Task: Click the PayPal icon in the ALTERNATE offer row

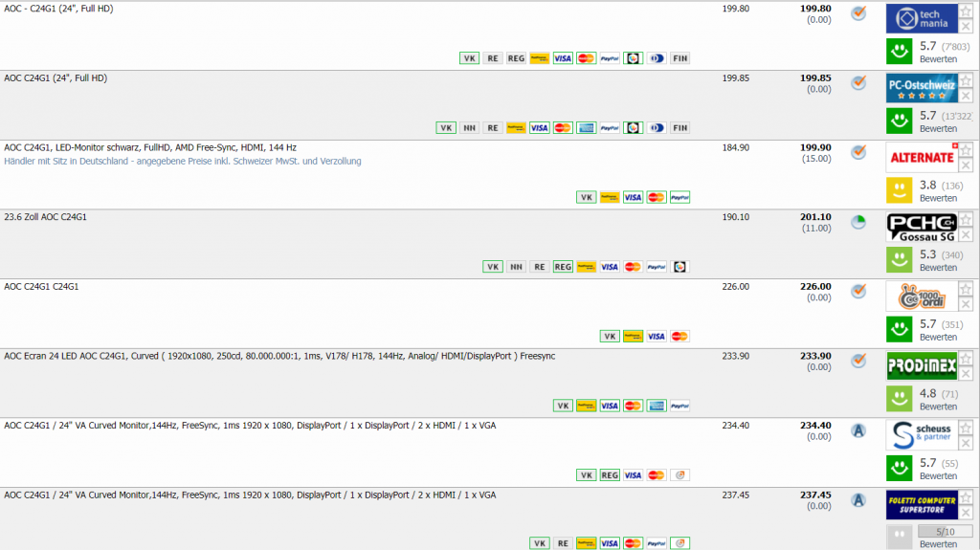Action: 679,197
